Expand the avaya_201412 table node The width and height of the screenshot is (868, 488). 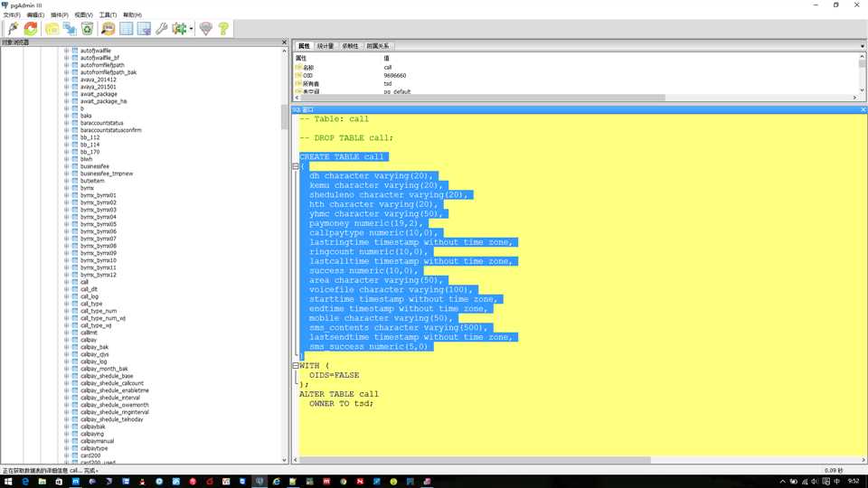coord(66,80)
